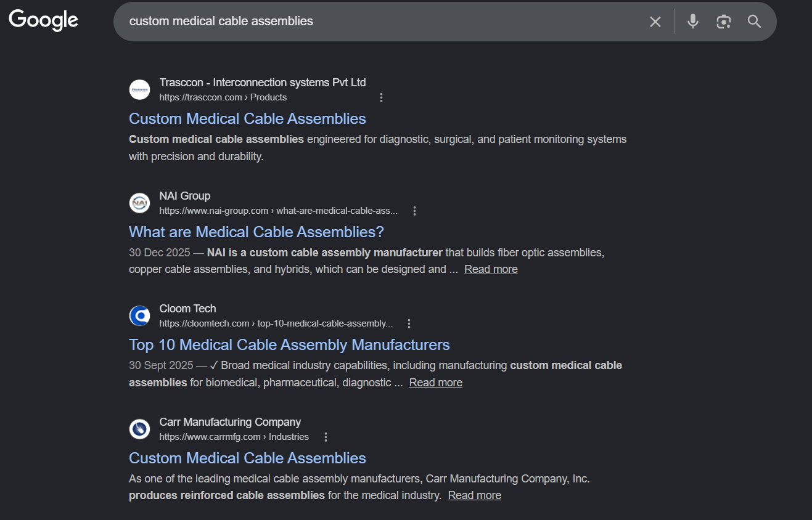Open more options for the Carr Manufacturing result
The height and width of the screenshot is (520, 812).
[x=326, y=437]
